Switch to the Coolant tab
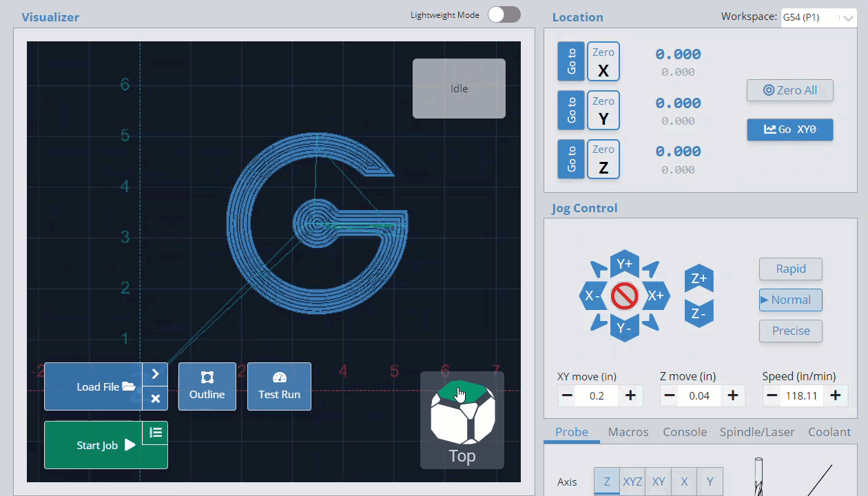Image resolution: width=868 pixels, height=496 pixels. 829,432
